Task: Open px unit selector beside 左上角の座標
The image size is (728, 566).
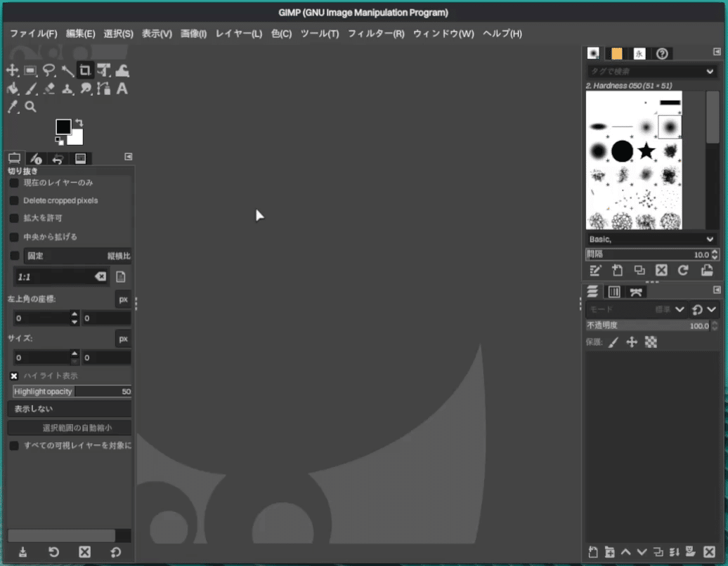Action: (123, 300)
